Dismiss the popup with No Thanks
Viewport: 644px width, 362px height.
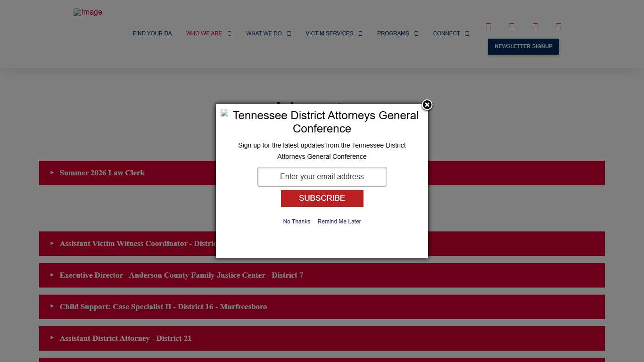click(297, 221)
